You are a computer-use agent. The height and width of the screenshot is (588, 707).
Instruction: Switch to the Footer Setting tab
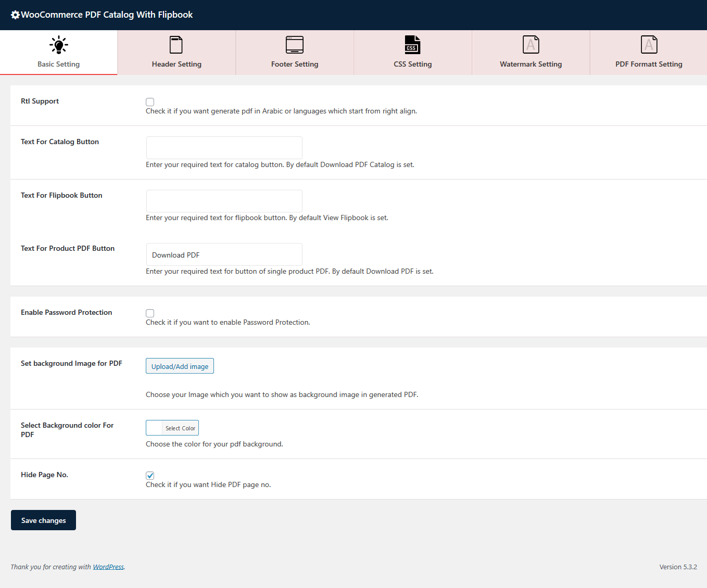[x=295, y=53]
